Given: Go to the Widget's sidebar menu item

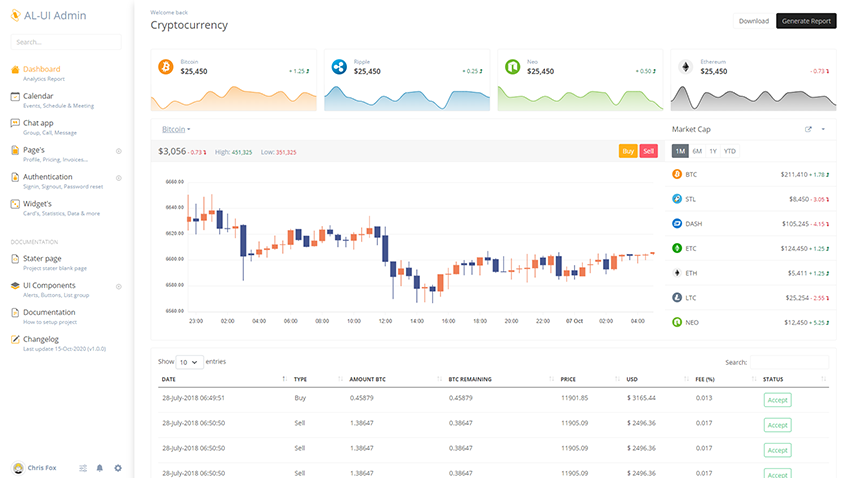Looking at the screenshot, I should point(37,204).
